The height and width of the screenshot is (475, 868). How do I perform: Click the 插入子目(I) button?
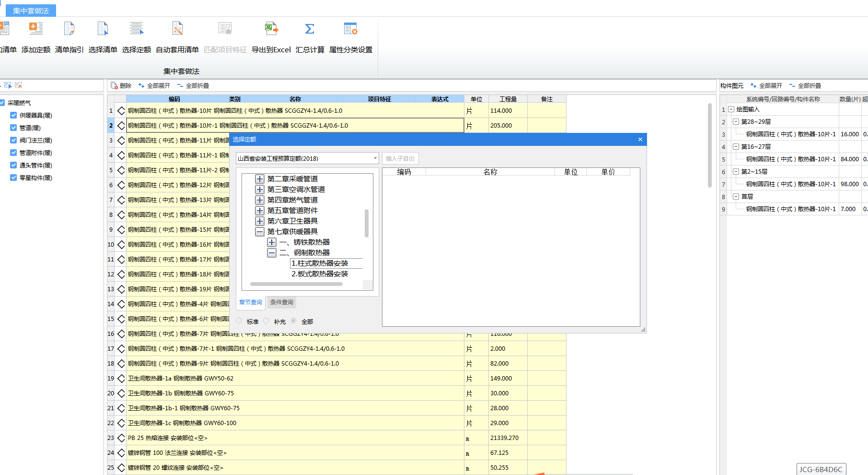400,158
